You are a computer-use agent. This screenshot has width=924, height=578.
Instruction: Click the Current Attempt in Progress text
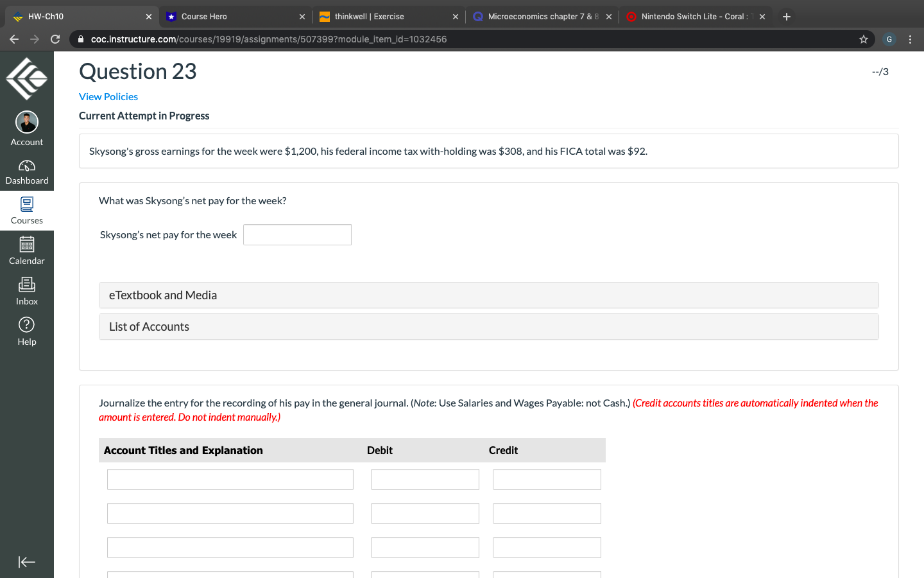tap(144, 116)
